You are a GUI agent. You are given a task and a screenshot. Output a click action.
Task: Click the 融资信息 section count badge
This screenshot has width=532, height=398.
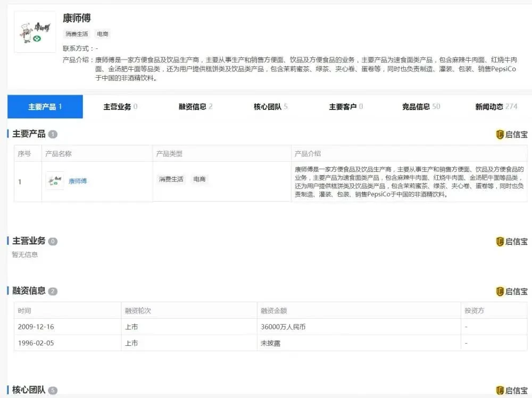[53, 292]
